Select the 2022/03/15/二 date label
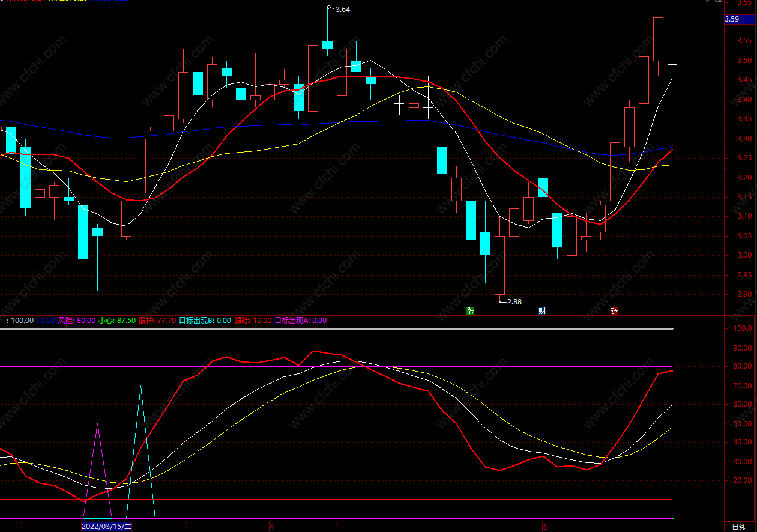Screen dimensions: 757x532 [x=106, y=527]
